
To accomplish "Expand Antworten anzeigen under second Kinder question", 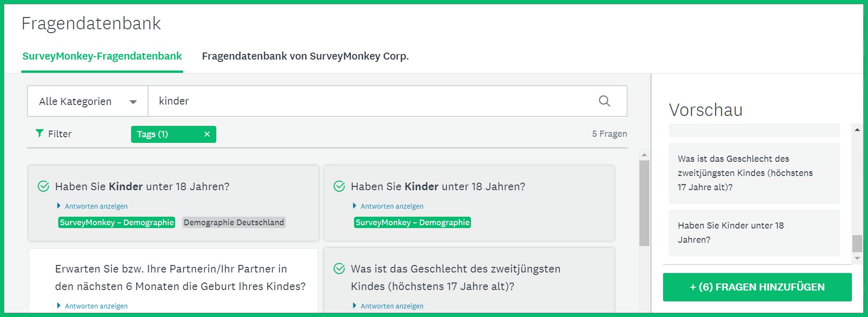I will pos(388,206).
